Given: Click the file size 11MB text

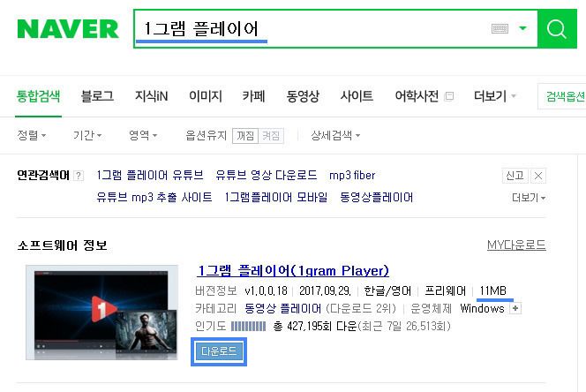Looking at the screenshot, I should [493, 290].
